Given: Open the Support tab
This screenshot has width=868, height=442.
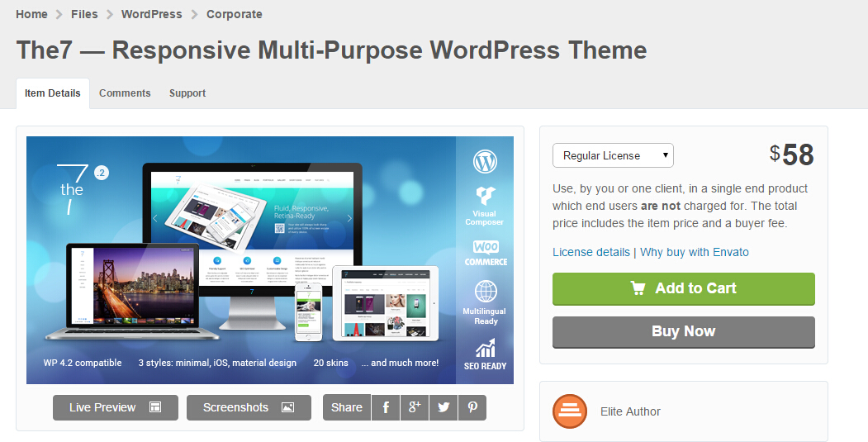Looking at the screenshot, I should pos(187,93).
